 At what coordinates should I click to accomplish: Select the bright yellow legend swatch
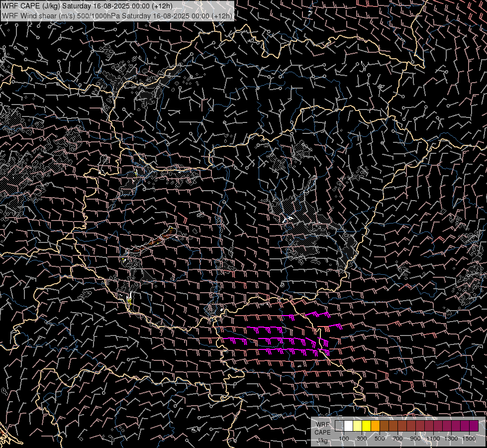(367, 426)
